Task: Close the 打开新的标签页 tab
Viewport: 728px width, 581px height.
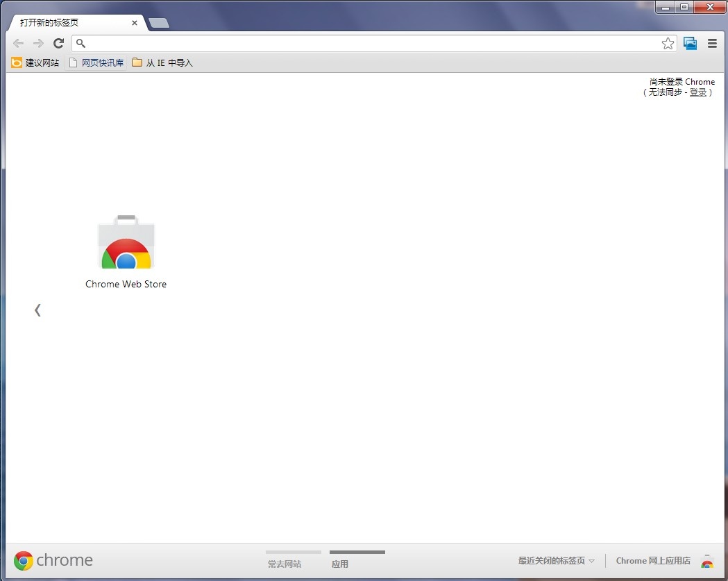Action: pos(135,23)
